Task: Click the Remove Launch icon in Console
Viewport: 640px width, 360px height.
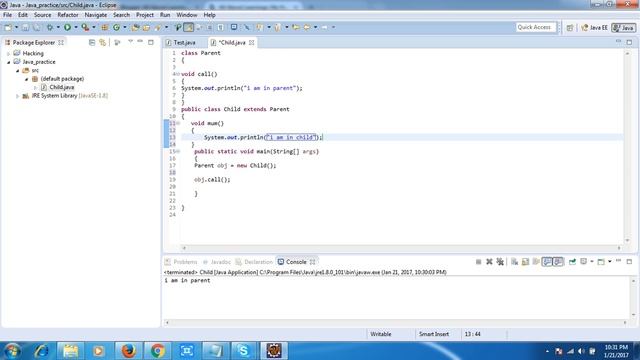Action: point(489,262)
